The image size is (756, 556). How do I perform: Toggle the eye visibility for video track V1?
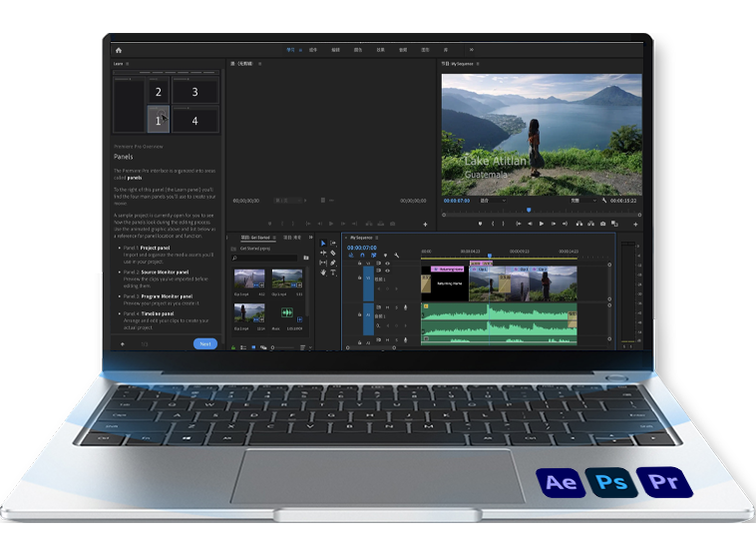387,271
